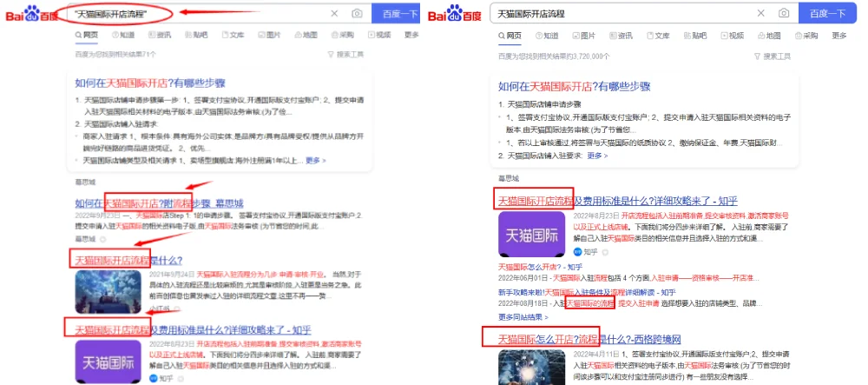Open camera image search on the left page
Viewport: 868px width, 385px height.
pos(357,14)
